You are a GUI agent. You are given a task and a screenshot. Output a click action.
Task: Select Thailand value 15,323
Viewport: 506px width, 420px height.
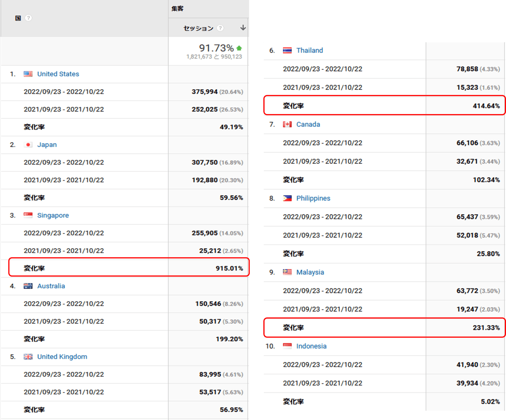point(467,87)
